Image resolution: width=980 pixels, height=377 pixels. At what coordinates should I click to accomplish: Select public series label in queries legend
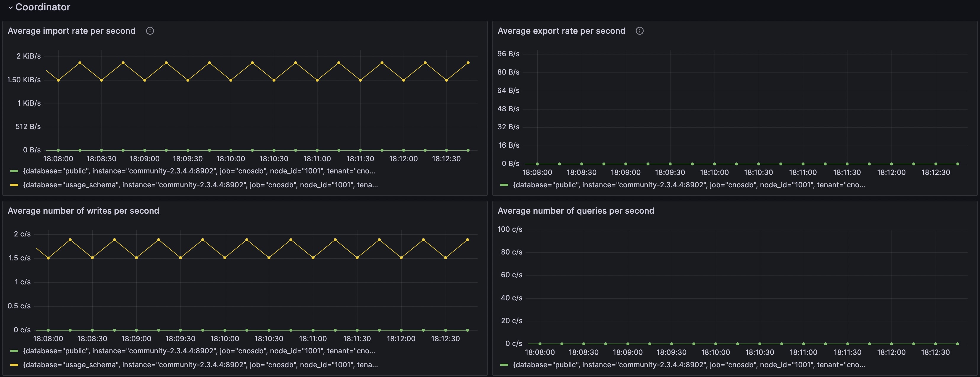pos(689,365)
